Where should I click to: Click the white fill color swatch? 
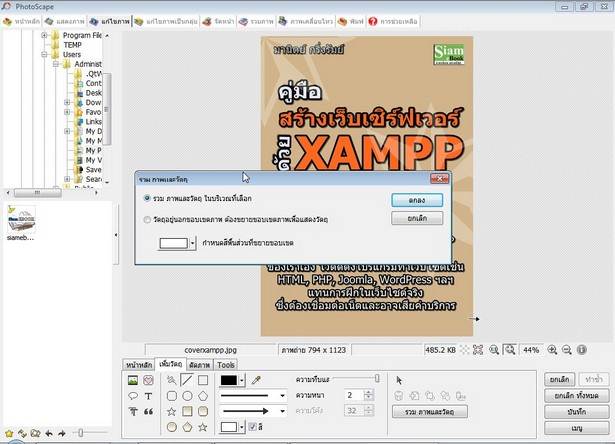pyautogui.click(x=229, y=427)
